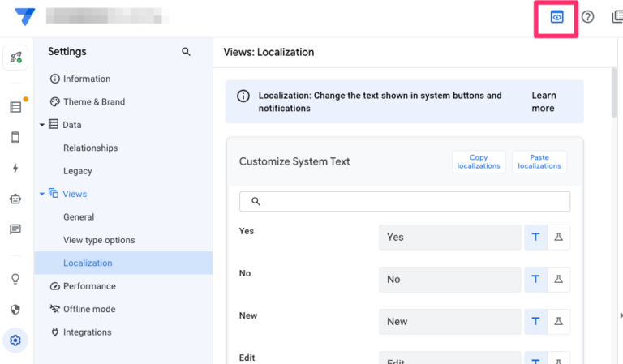623x364 pixels.
Task: Select the Actions lightning bolt icon
Action: pyautogui.click(x=15, y=168)
